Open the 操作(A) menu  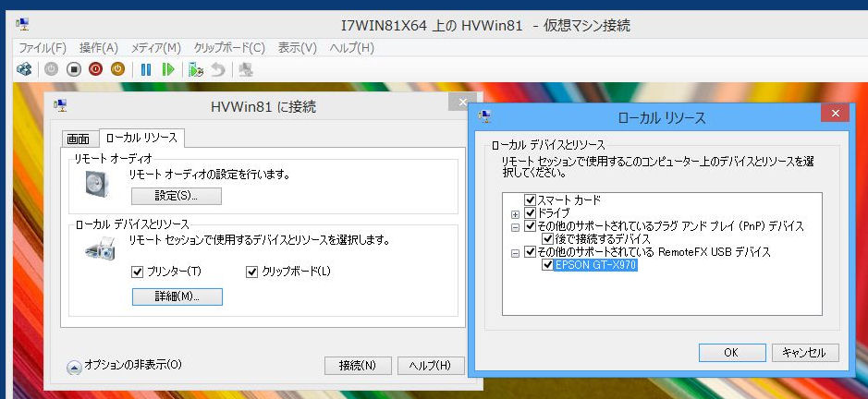[x=99, y=48]
